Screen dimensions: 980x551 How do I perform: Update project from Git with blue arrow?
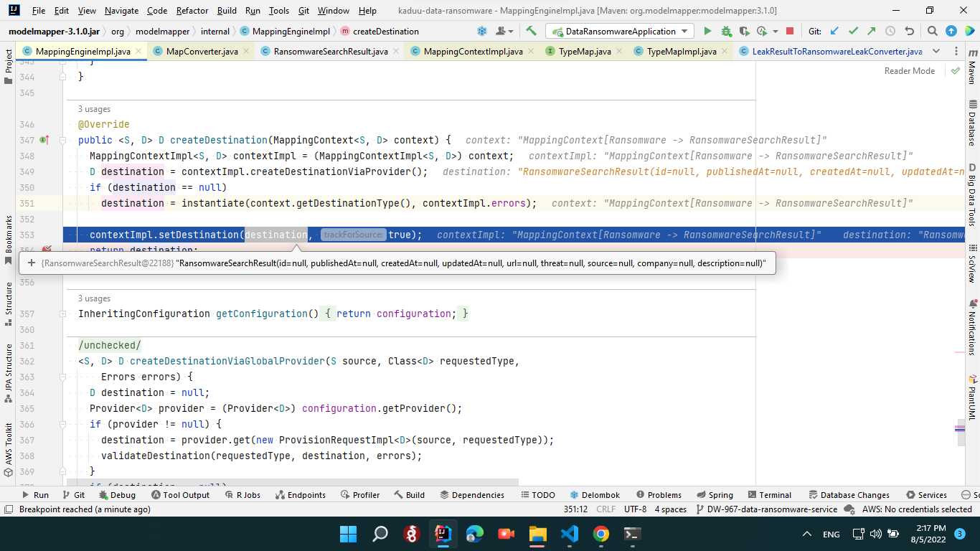point(833,31)
